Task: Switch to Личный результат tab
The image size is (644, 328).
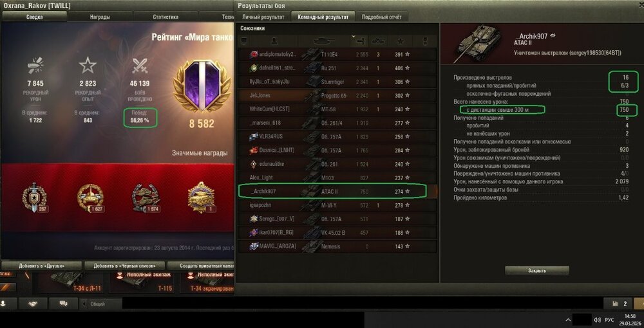Action: tap(263, 17)
